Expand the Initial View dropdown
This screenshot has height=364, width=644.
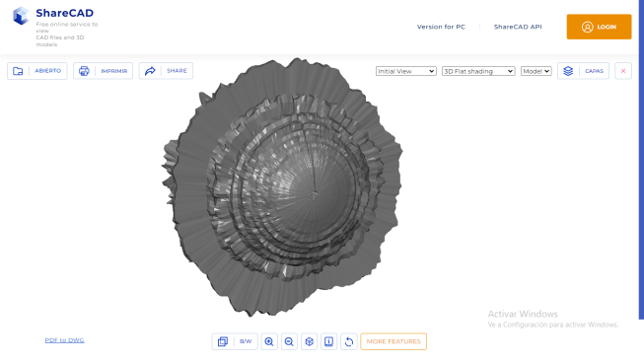click(405, 71)
